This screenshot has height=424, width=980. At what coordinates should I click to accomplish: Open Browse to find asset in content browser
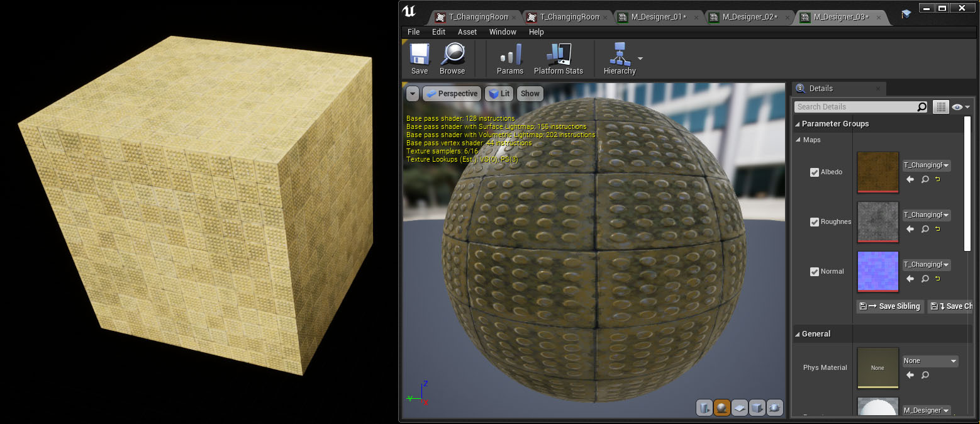pos(452,59)
